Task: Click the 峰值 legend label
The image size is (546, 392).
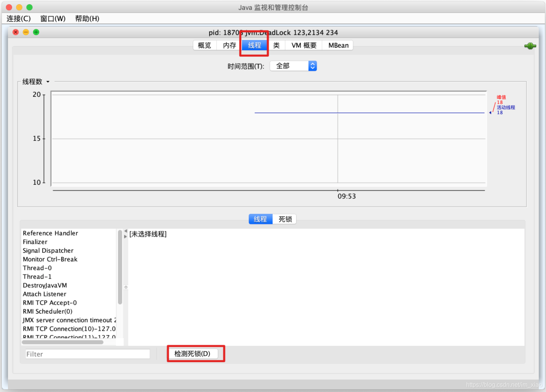Action: pos(501,97)
